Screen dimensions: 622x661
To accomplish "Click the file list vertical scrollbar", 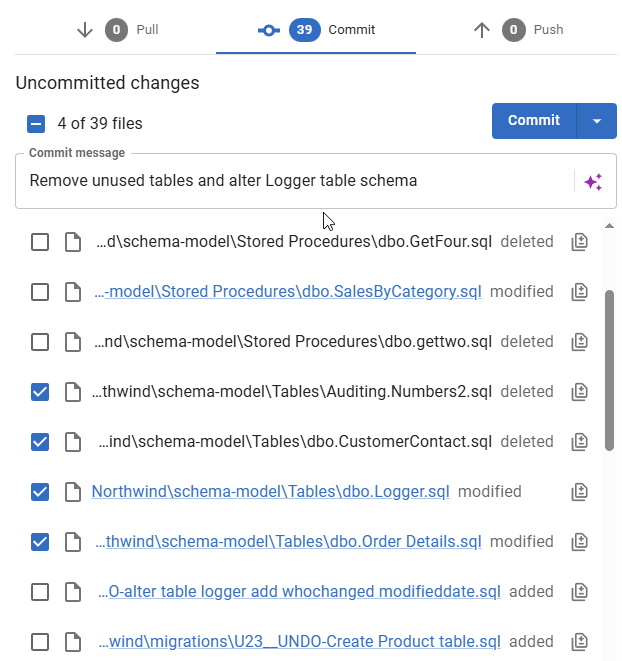I will [x=609, y=370].
